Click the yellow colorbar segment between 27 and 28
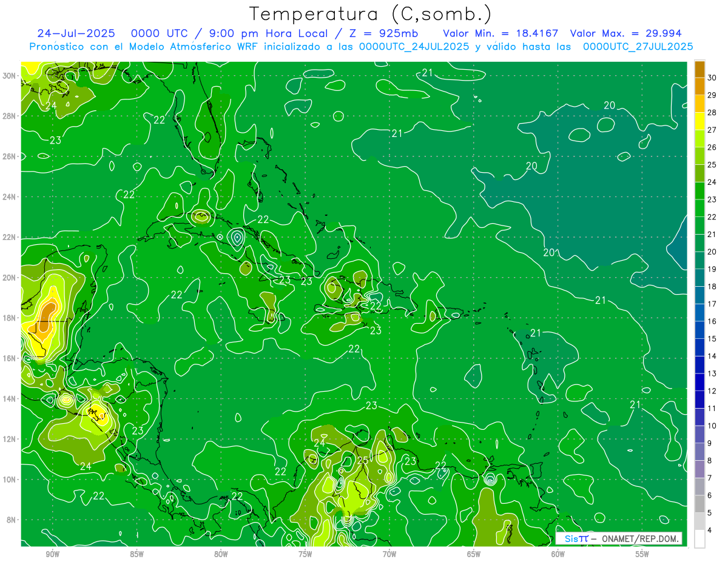Viewport: 728px width, 562px height. pos(699,121)
